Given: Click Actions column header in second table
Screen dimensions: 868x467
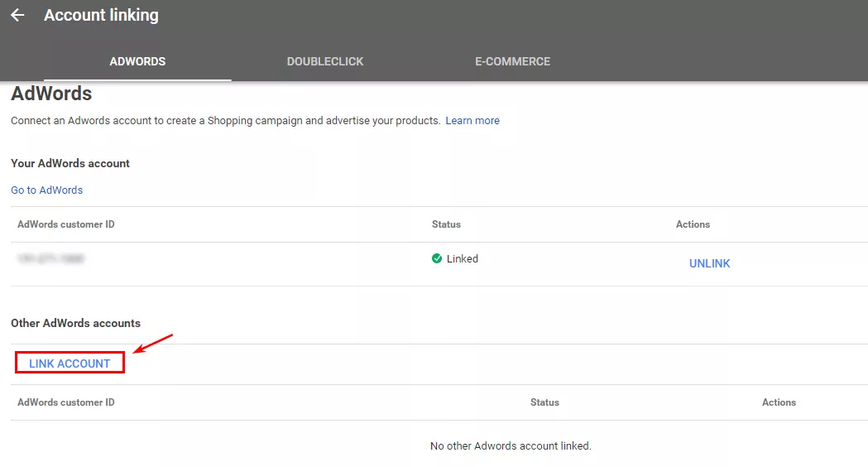Looking at the screenshot, I should (x=779, y=402).
